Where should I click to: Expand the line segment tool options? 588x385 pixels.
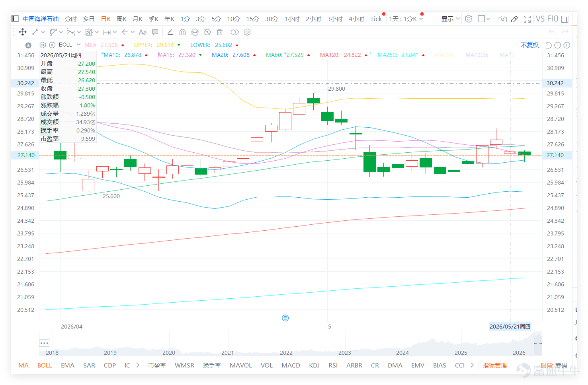click(43, 32)
